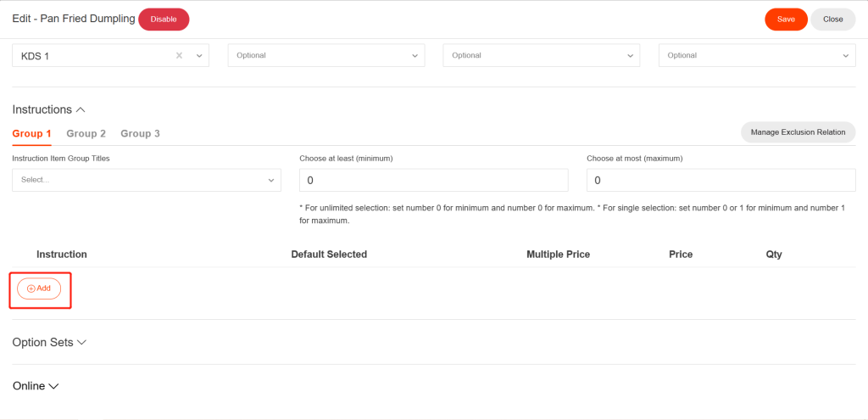Viewport: 868px width, 420px height.
Task: Switch to the Group 2 tab
Action: pos(86,134)
